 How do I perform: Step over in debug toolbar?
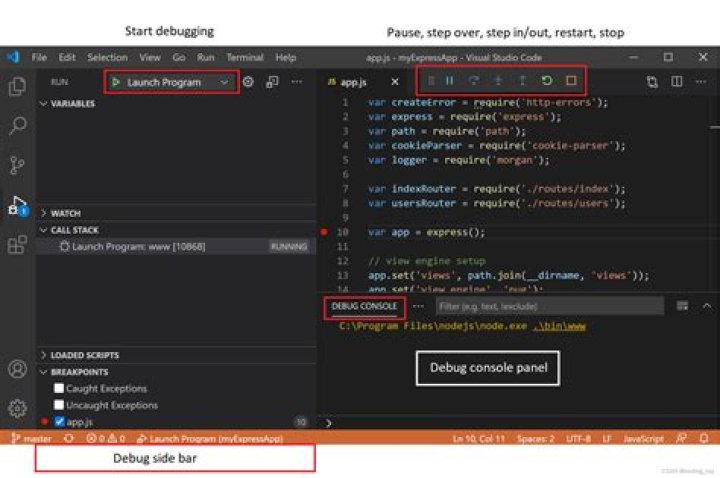pyautogui.click(x=473, y=81)
